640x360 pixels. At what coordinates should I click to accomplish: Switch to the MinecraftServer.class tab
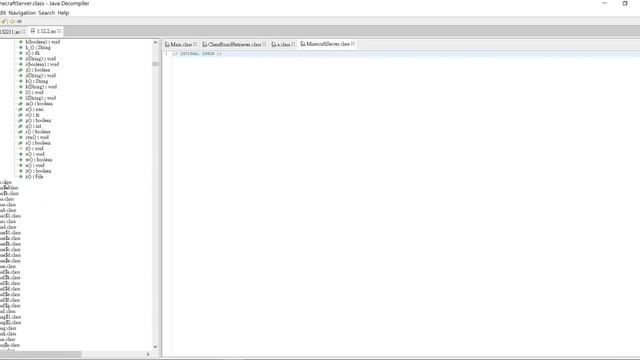click(328, 44)
